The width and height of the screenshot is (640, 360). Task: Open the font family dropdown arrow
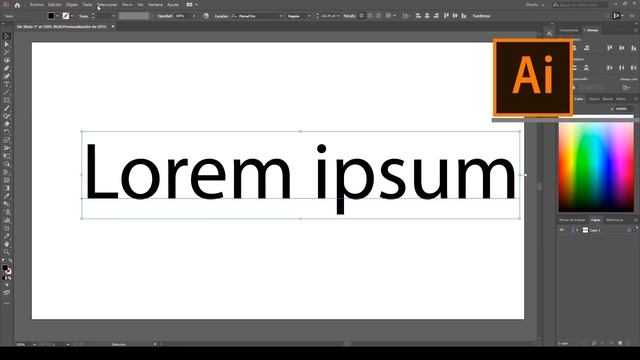coord(281,16)
